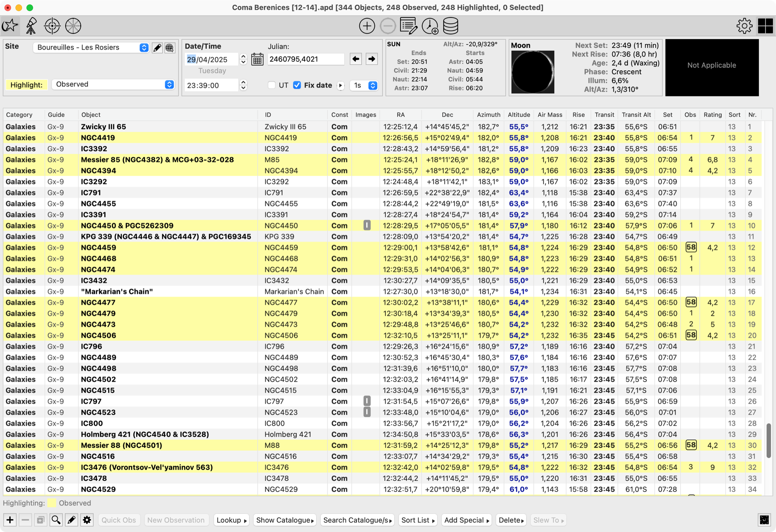This screenshot has height=532, width=776.
Task: Open the Lookup menu
Action: click(231, 520)
